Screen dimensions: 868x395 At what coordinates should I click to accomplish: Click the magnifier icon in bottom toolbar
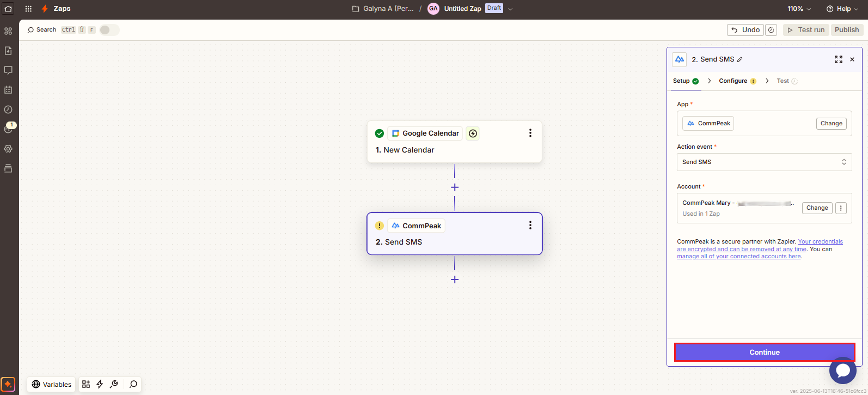(133, 384)
